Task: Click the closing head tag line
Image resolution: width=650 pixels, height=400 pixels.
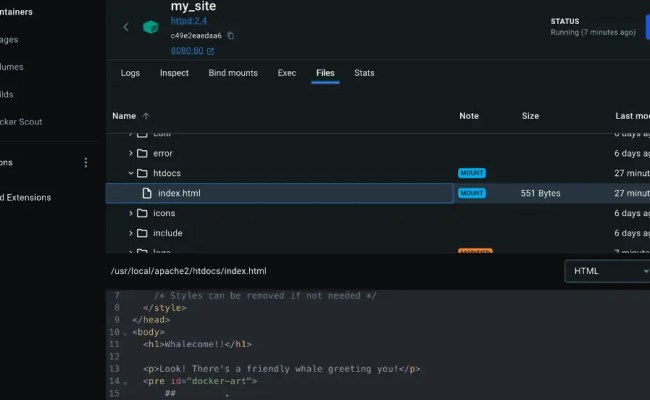Action: [151, 320]
